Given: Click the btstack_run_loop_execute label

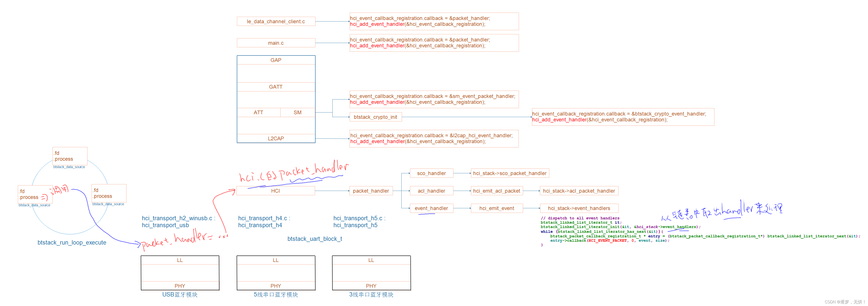Looking at the screenshot, I should pos(72,243).
